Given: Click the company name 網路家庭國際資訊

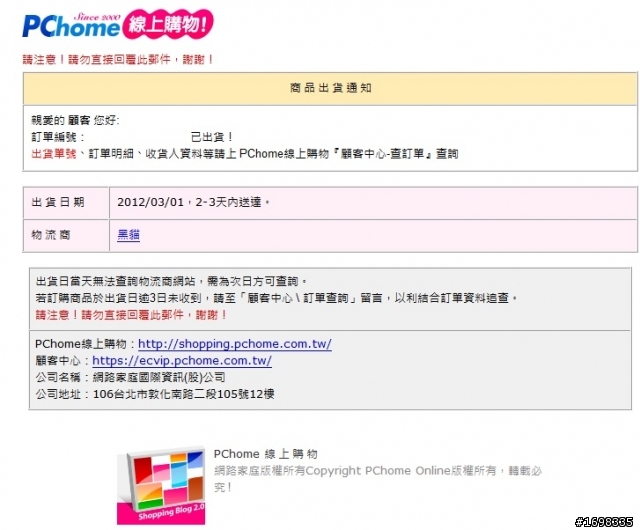Looking at the screenshot, I should point(130,377).
